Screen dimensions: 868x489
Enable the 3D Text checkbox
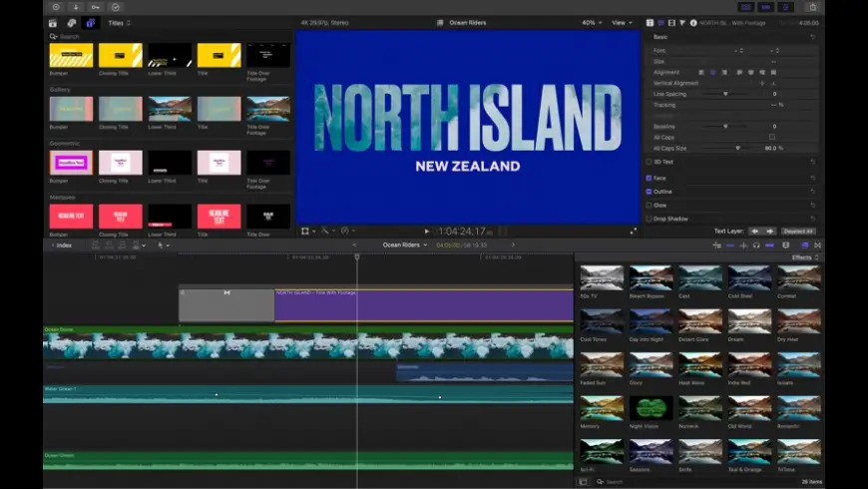pyautogui.click(x=649, y=162)
